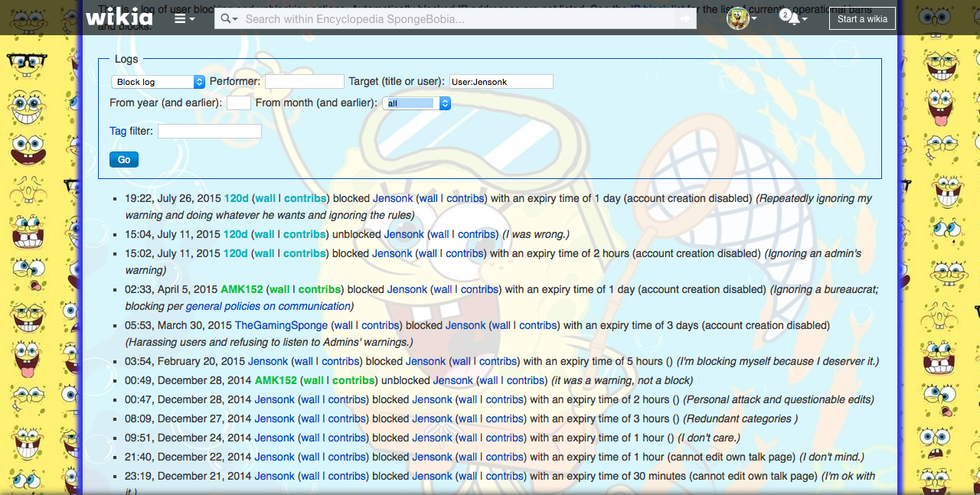Expand the From month dropdown showing all
Screen dimensions: 980x495
coord(416,103)
